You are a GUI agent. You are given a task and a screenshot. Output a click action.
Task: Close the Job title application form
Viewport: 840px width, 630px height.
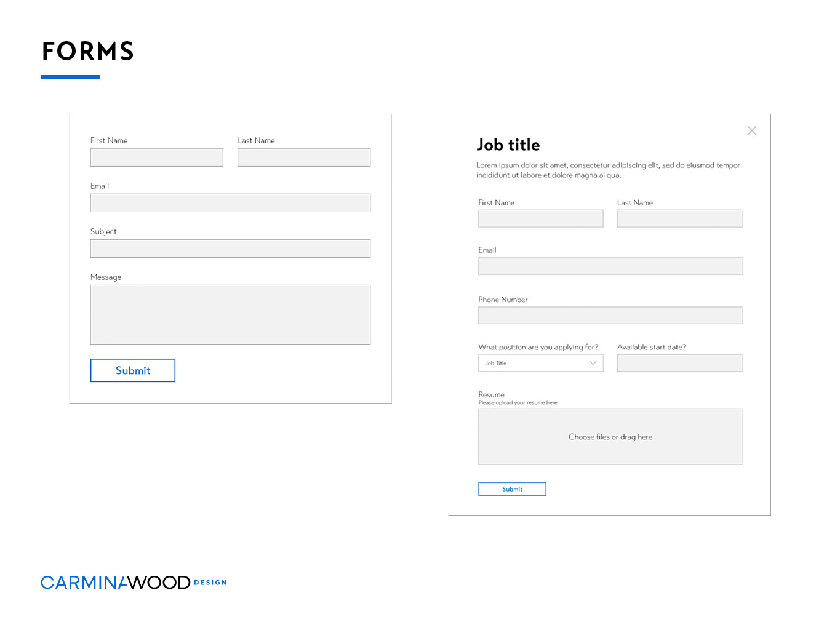coord(751,130)
